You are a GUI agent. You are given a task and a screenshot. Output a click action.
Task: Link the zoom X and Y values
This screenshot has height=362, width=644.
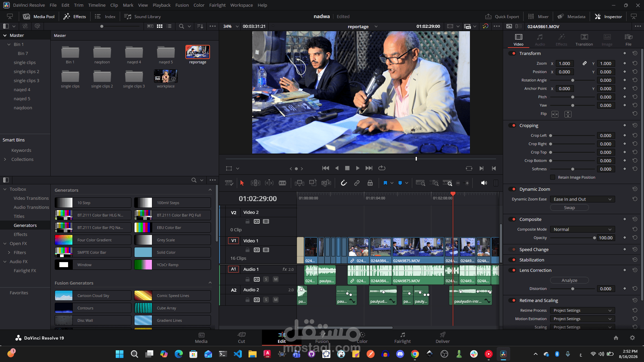[585, 63]
